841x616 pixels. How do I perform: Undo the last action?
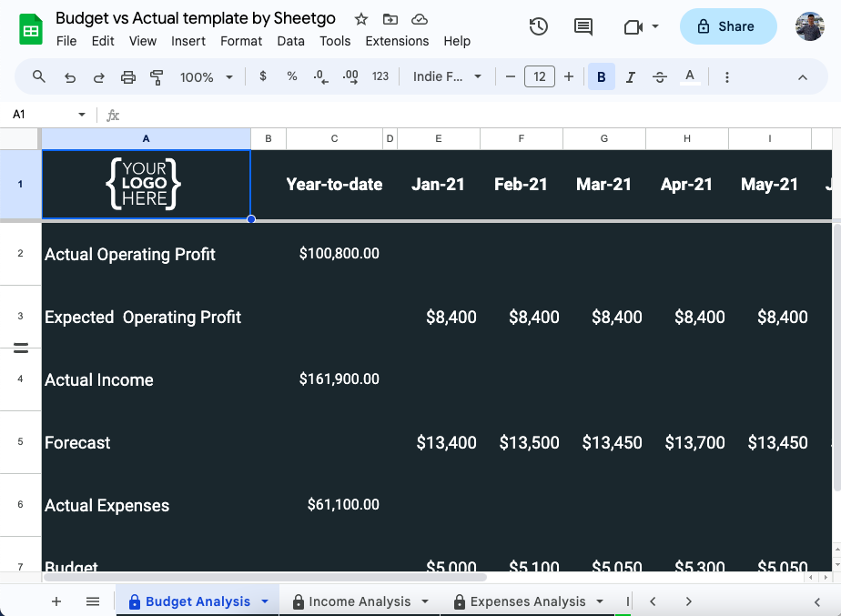70,77
